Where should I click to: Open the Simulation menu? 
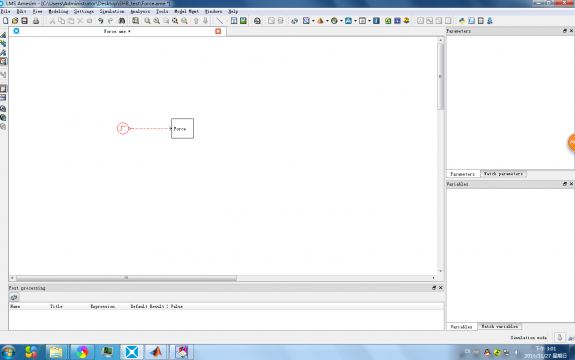[112, 11]
